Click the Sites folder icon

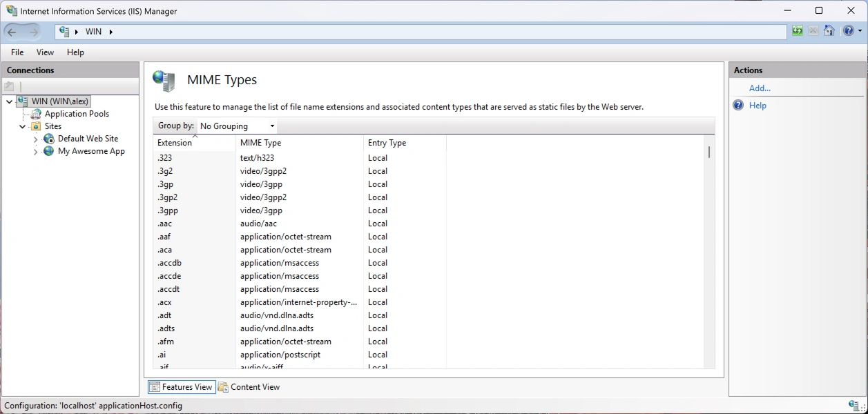(36, 126)
